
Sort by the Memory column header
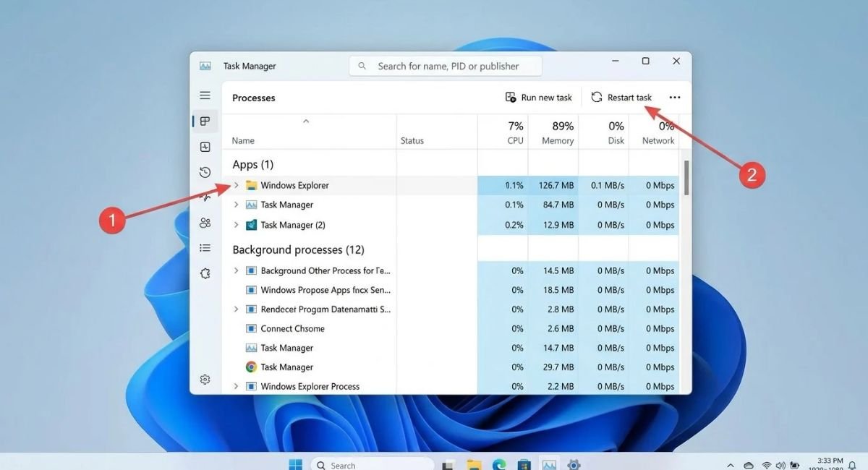(553, 132)
